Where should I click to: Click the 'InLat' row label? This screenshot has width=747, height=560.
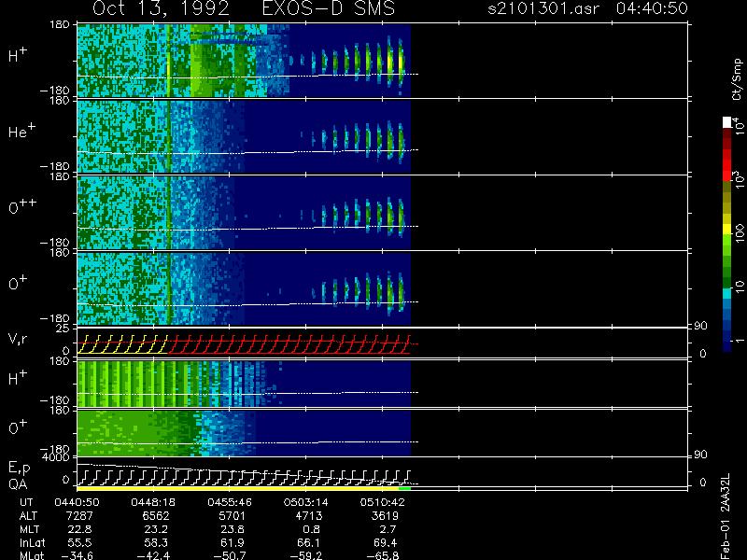[32, 542]
